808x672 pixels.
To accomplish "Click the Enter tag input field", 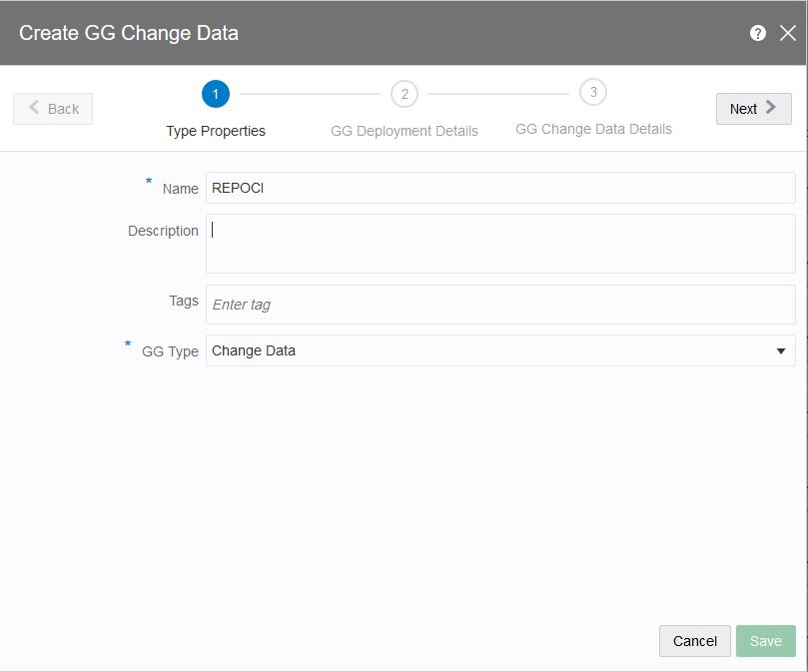I will [x=500, y=305].
